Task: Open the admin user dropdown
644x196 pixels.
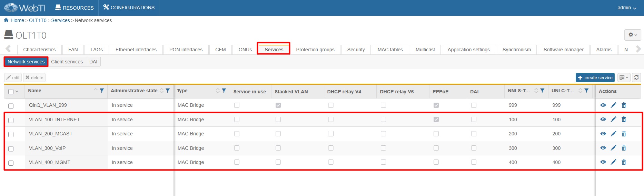Action: point(626,8)
